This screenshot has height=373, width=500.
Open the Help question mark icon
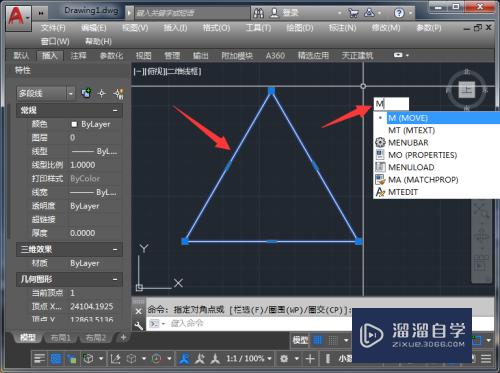coord(399,13)
